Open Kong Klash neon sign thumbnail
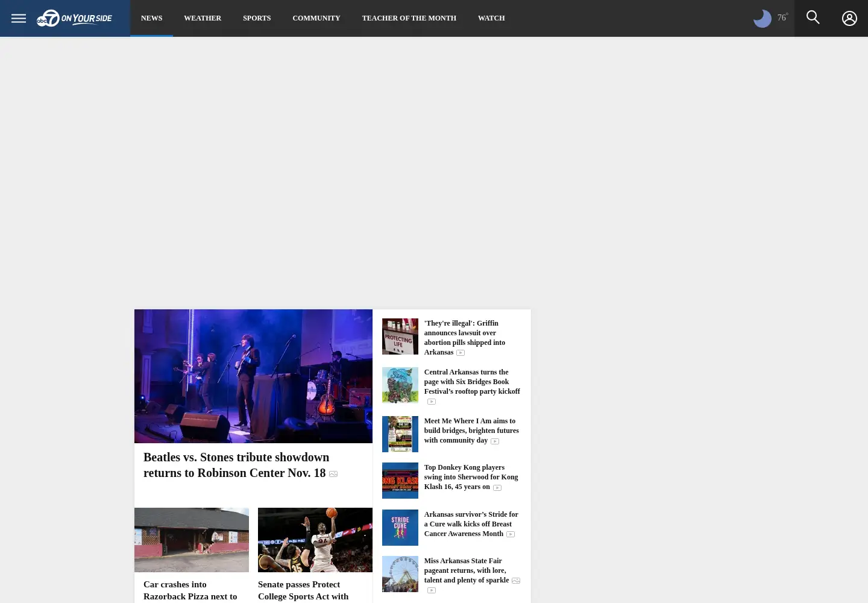868x603 pixels. pos(400,481)
